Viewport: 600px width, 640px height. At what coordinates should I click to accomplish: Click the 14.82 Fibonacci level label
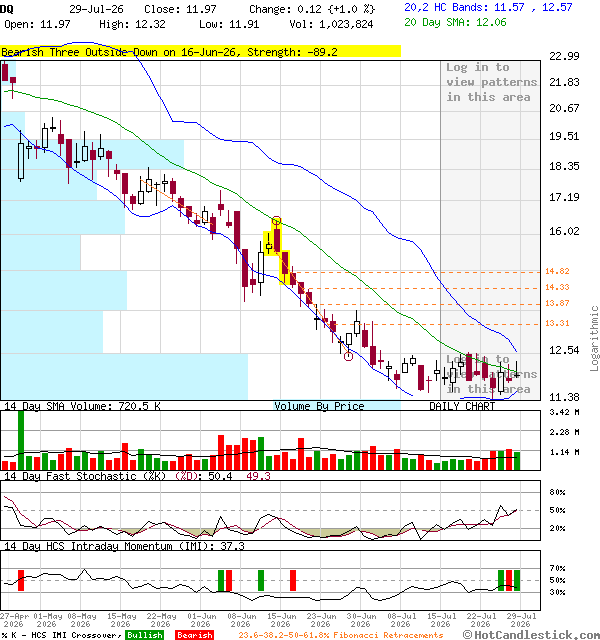pos(557,271)
